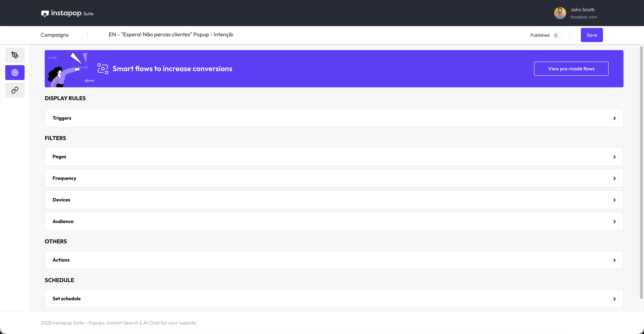
Task: Click the page vertical scrollbar
Action: click(641, 172)
